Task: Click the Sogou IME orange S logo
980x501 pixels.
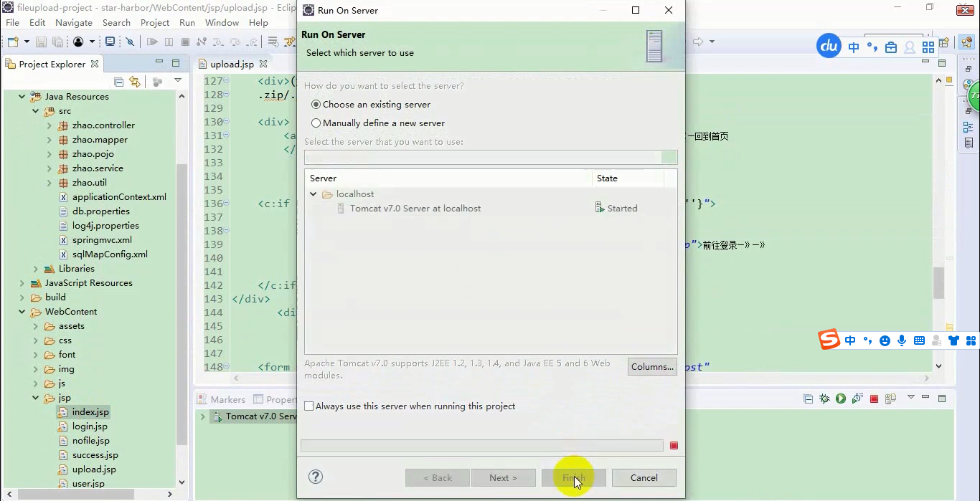Action: tap(829, 340)
